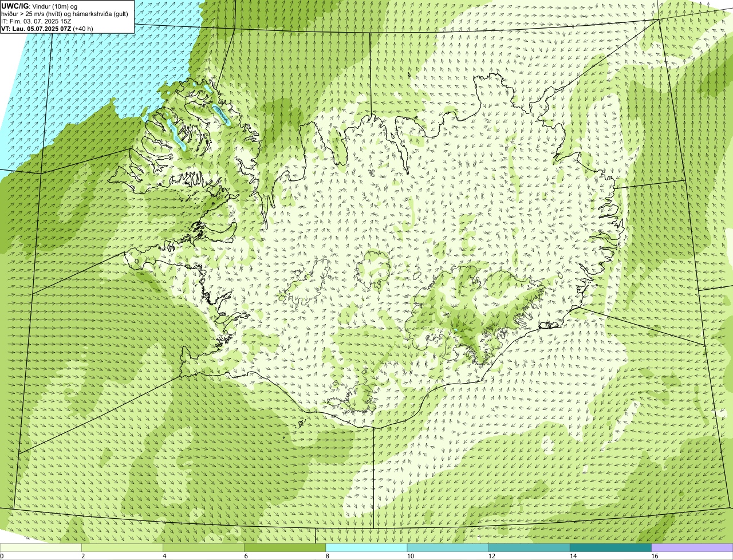Click the scale label '8'
733x560 pixels.
(328, 556)
